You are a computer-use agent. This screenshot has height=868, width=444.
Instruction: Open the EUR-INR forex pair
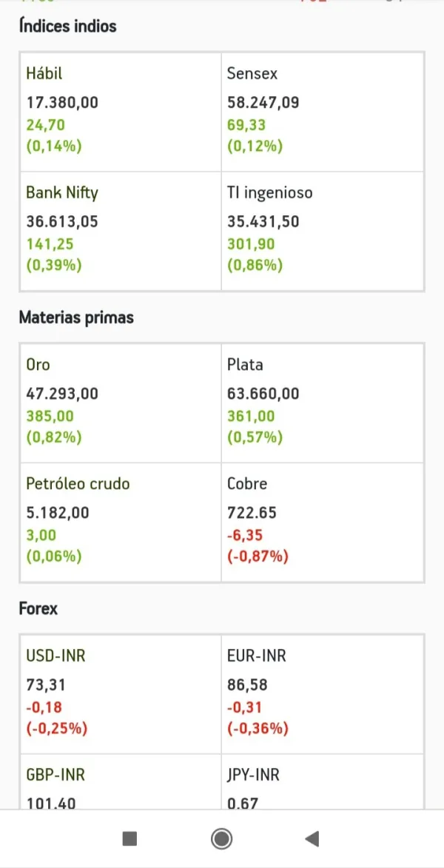coord(323,694)
